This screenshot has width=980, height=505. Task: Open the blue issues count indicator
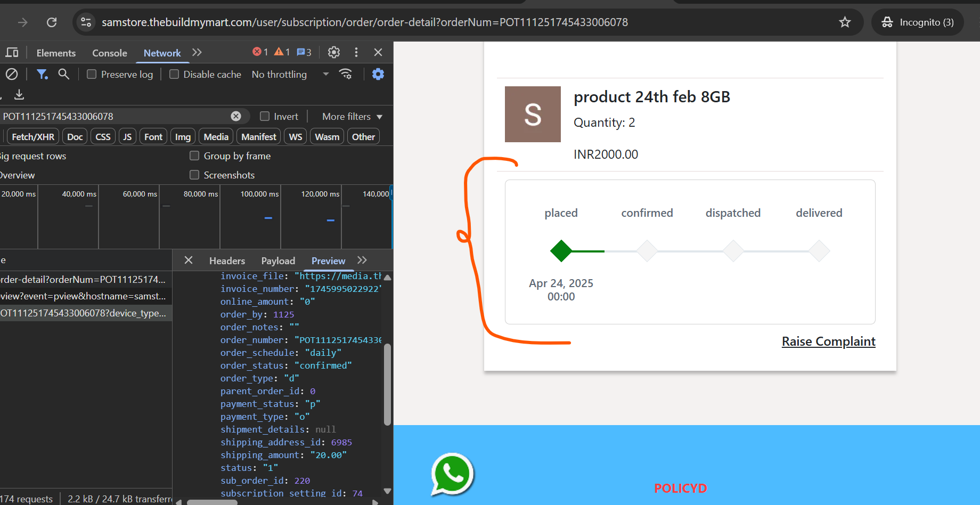(304, 52)
